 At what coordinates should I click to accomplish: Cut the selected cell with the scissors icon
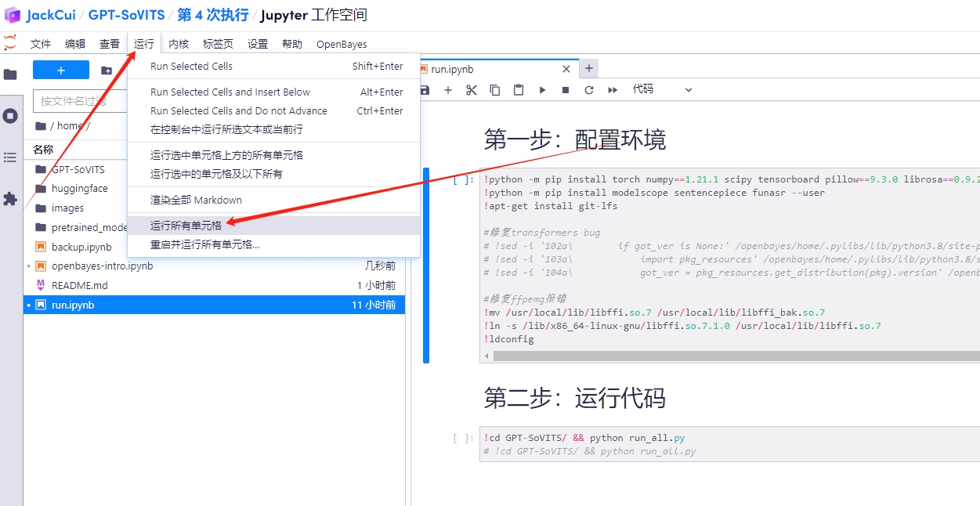472,90
